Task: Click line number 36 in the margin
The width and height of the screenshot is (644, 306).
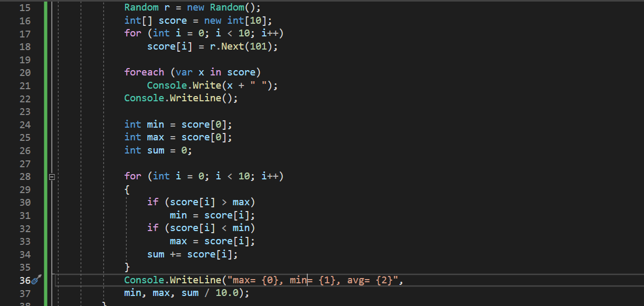Action: click(25, 280)
